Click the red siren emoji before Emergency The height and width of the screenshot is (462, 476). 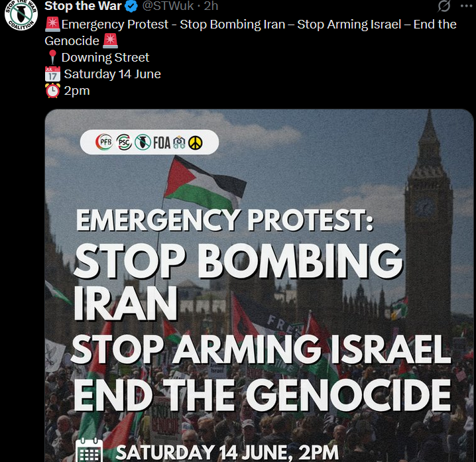coord(52,25)
